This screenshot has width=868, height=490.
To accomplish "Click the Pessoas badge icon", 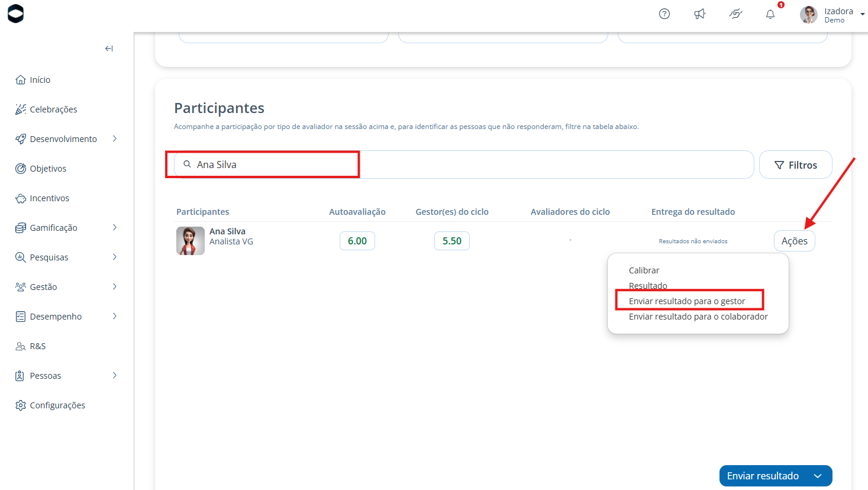I will click(21, 376).
